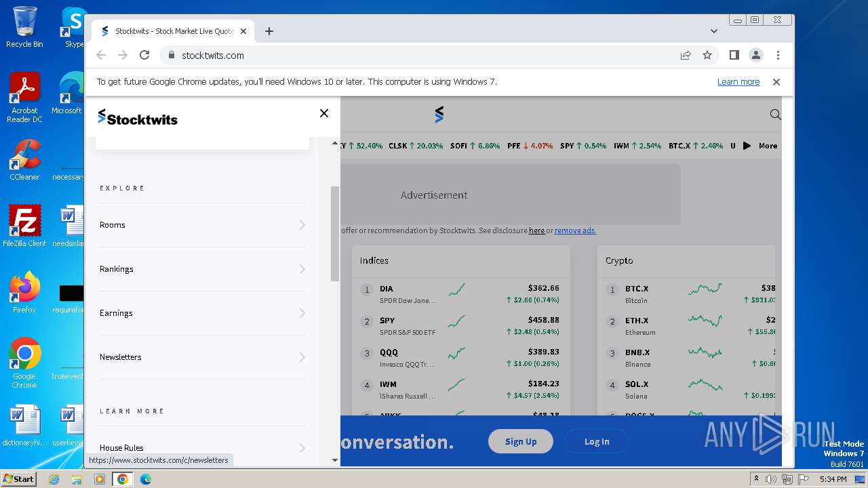Click the volume tray icon
The height and width of the screenshot is (488, 868).
[771, 479]
